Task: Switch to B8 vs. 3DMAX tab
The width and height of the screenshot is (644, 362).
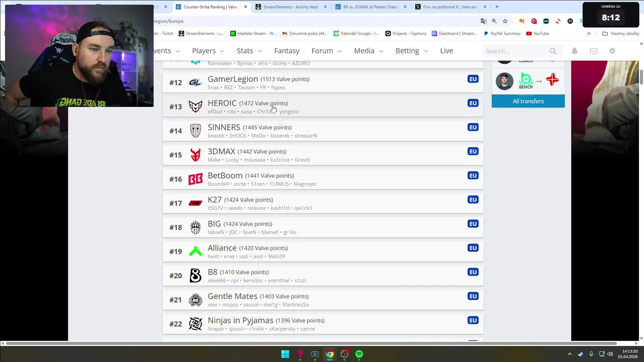Action: point(371,7)
